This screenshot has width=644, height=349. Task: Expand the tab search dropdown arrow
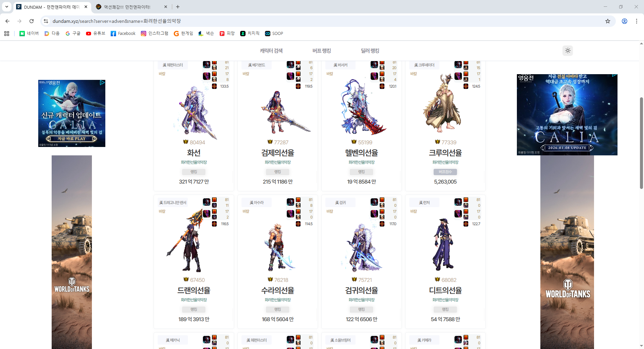click(x=7, y=7)
